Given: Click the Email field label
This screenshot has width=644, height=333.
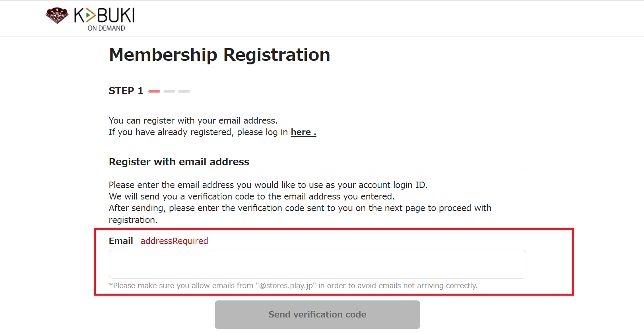Looking at the screenshot, I should click(121, 241).
